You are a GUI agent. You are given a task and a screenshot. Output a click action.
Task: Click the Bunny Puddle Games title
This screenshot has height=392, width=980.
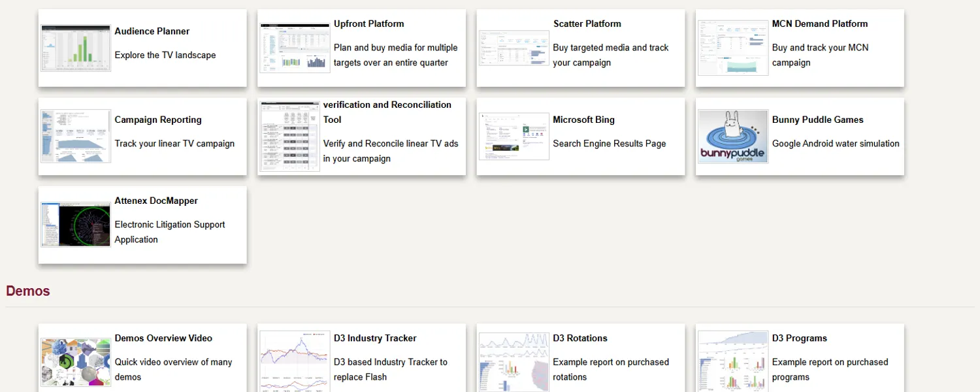pos(818,120)
